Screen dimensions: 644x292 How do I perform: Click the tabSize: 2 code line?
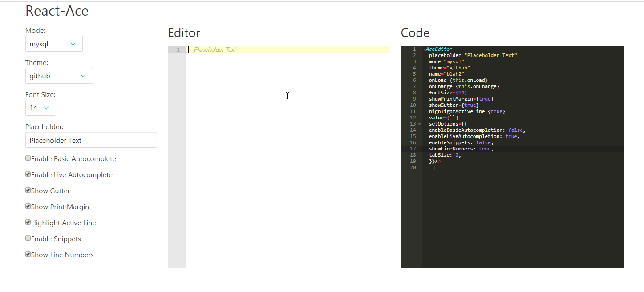[x=445, y=155]
